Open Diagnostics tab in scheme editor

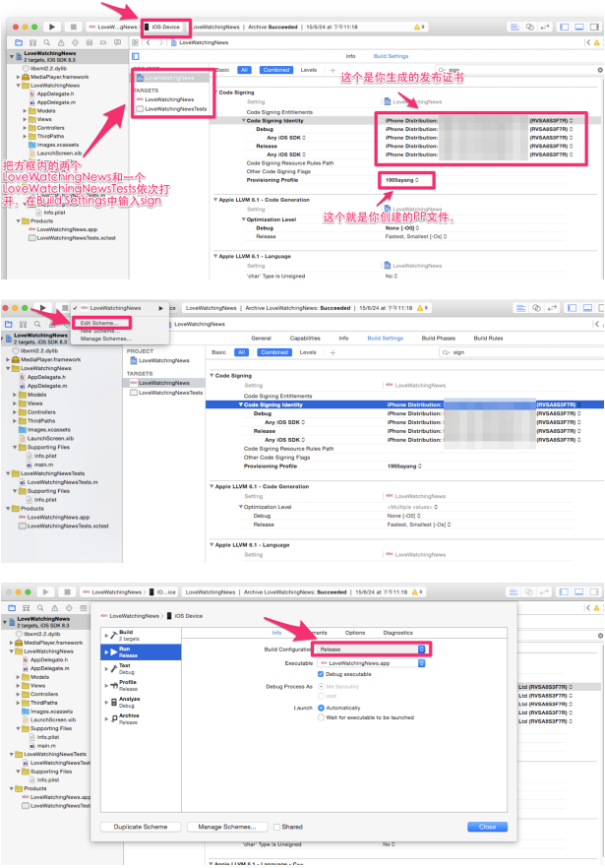click(397, 632)
